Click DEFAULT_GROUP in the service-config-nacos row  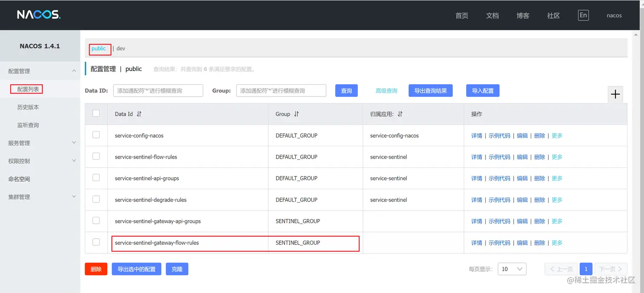pyautogui.click(x=296, y=136)
